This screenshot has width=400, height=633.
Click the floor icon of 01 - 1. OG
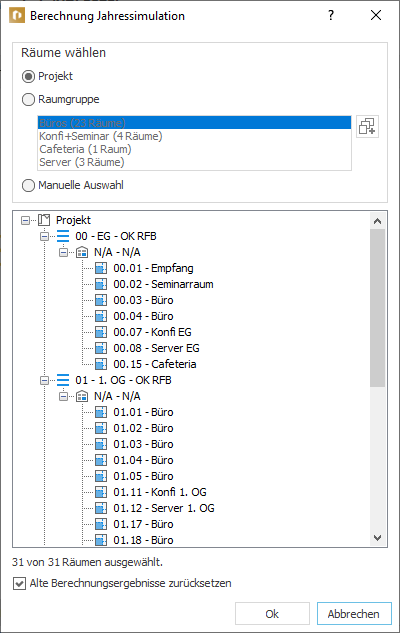(x=63, y=380)
